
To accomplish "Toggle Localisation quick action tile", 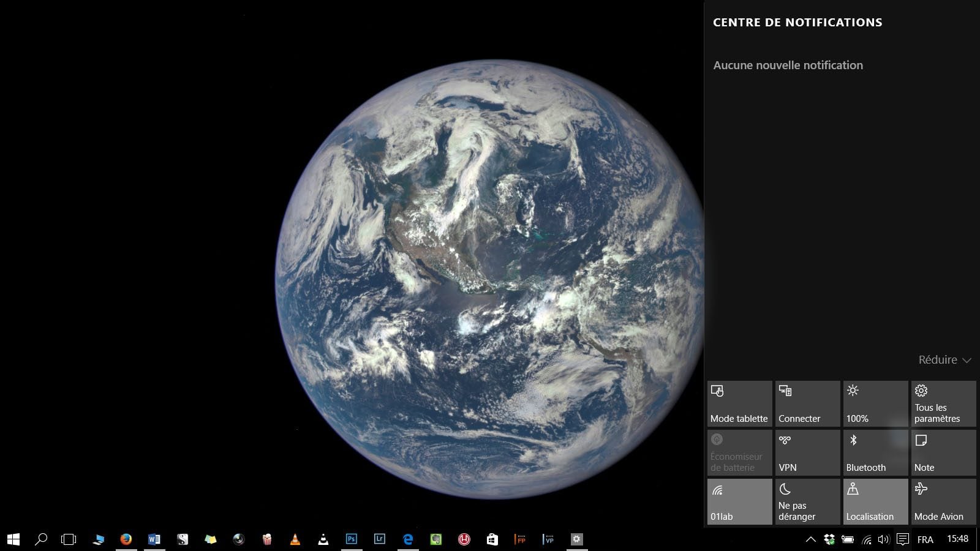I will click(875, 502).
